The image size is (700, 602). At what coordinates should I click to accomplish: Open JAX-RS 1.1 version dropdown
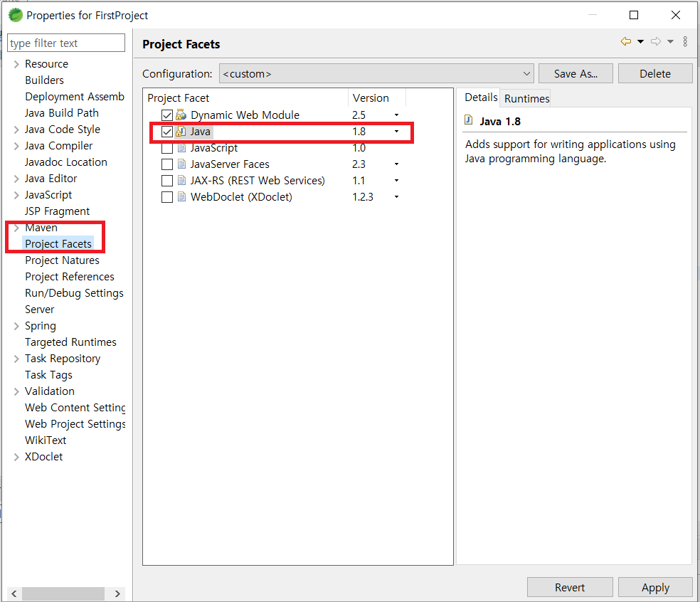(396, 181)
